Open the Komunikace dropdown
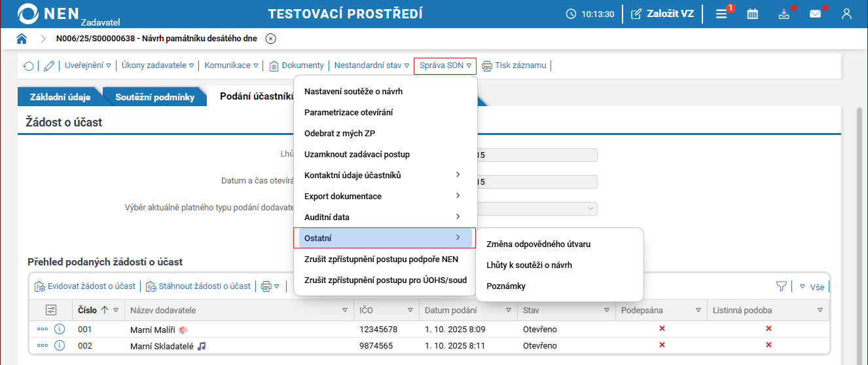868x365 pixels. point(231,66)
